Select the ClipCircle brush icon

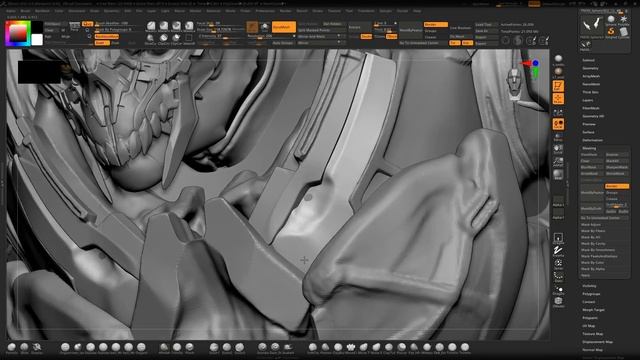(164, 39)
